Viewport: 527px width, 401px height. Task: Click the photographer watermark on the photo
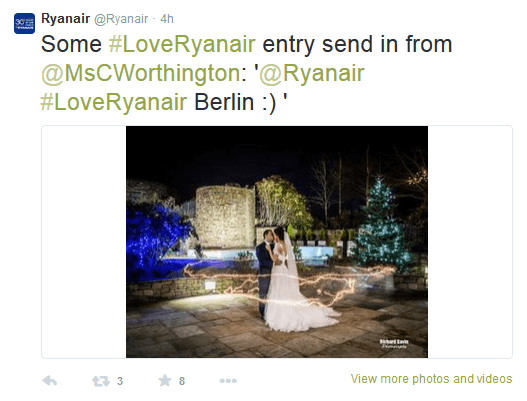[x=394, y=344]
